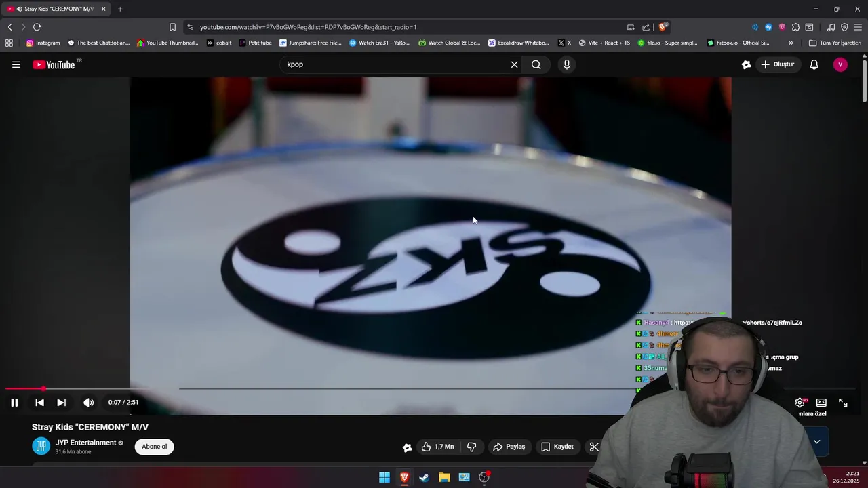Open the clip scissors tool
Screen dimensions: 868x488
coord(594,447)
